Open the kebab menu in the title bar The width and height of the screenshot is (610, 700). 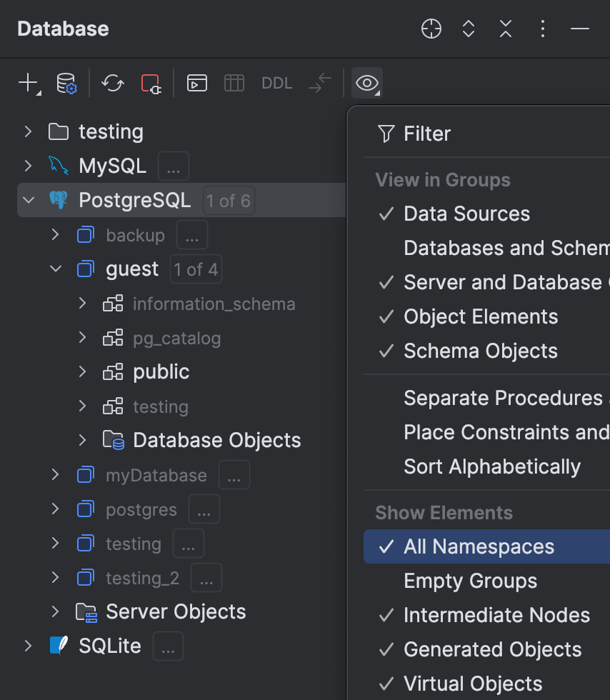point(543,29)
